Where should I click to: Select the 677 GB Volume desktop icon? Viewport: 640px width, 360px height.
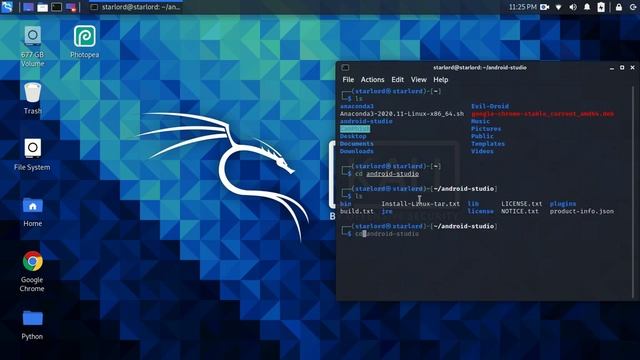point(33,46)
